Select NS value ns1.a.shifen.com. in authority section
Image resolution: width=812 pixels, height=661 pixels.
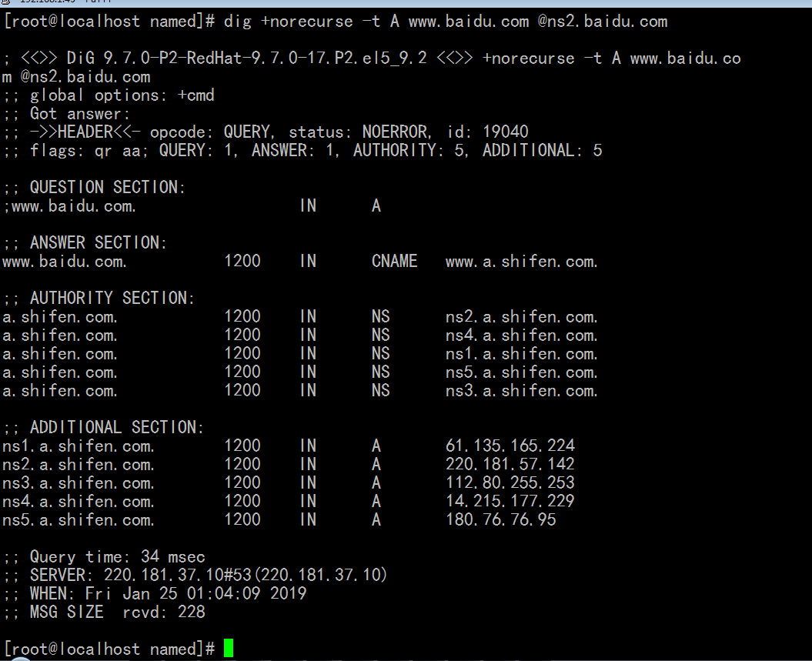(522, 354)
